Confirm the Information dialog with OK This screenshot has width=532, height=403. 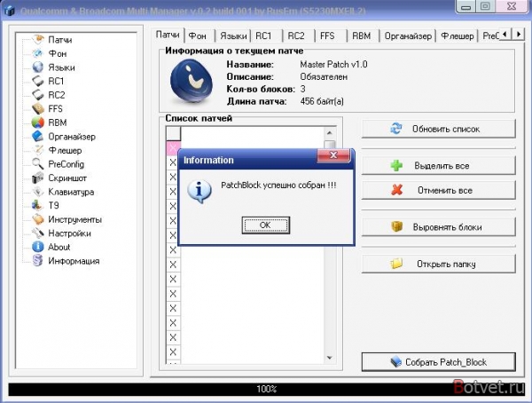coord(266,225)
